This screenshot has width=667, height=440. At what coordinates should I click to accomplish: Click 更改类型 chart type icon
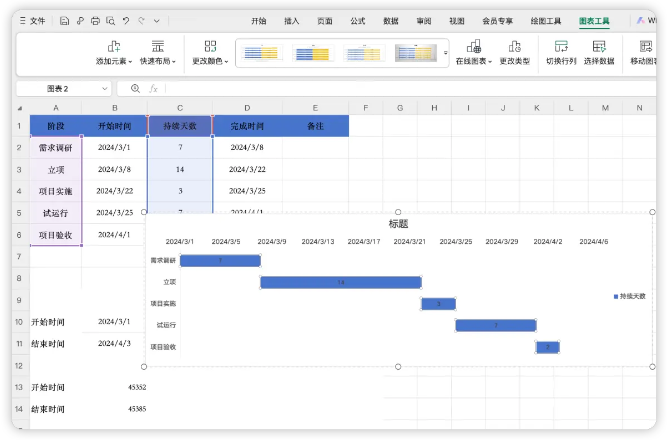click(x=515, y=53)
